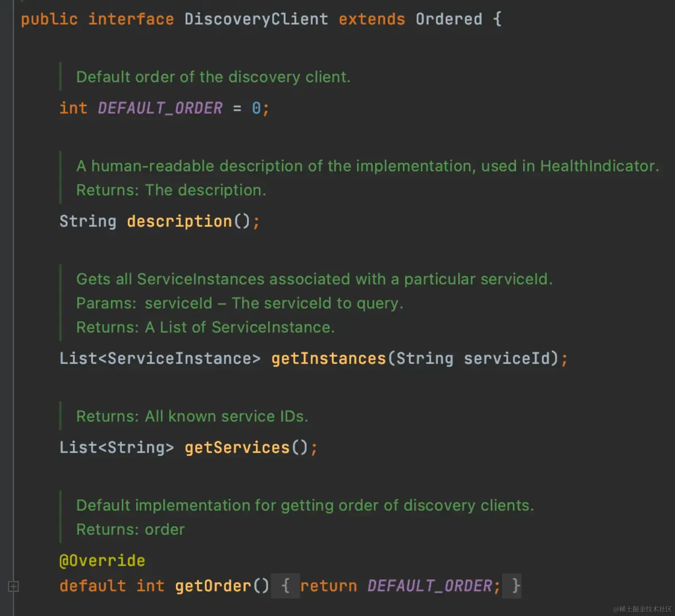675x616 pixels.
Task: Click the numeric value 0 of DEFAULT_ORDER
Action: tap(256, 108)
